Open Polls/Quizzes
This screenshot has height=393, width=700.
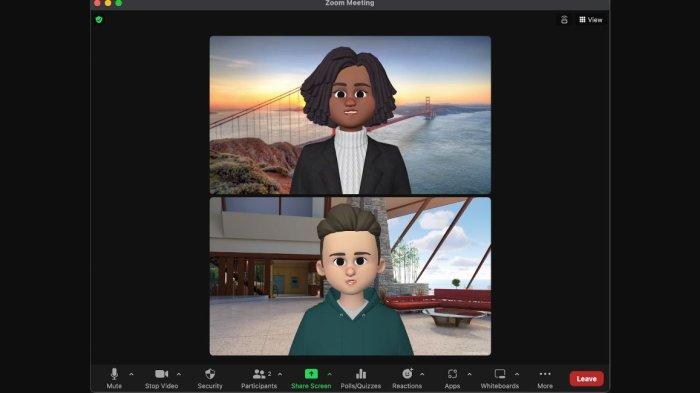click(361, 378)
